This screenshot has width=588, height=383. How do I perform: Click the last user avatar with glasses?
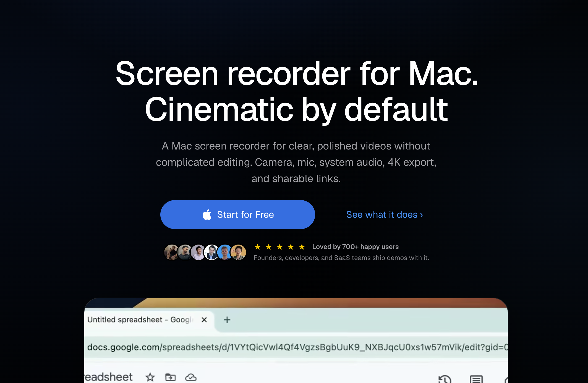238,252
